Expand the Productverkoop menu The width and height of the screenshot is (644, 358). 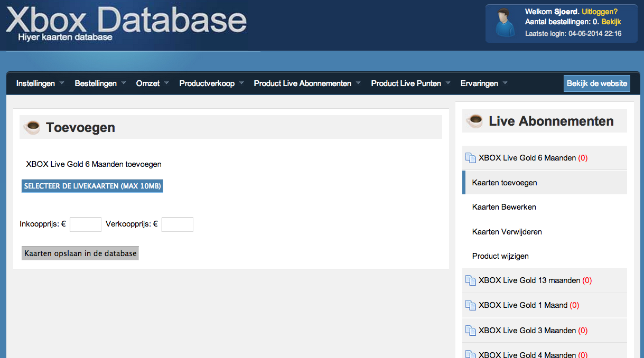(211, 83)
